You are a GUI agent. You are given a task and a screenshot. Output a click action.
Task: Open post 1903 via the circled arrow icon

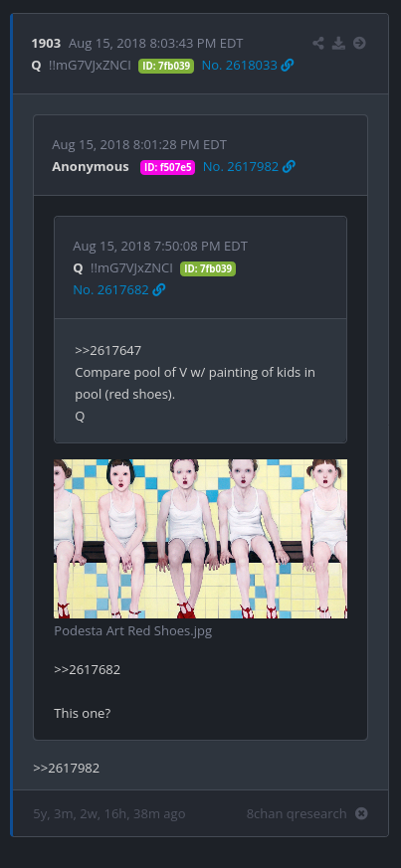pos(359,43)
